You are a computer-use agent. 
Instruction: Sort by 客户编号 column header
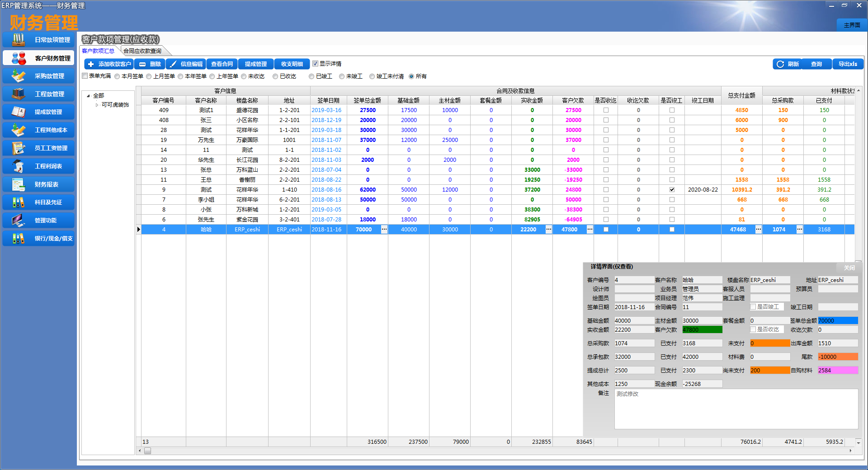pos(163,100)
